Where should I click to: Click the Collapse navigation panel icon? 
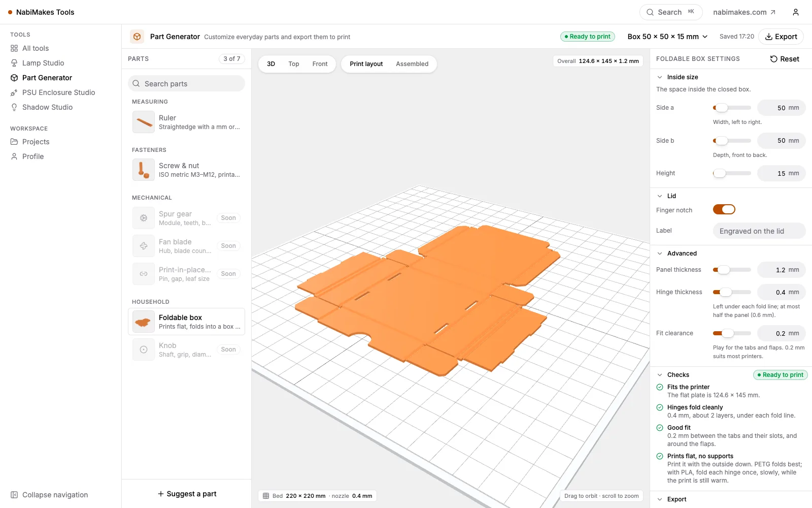pyautogui.click(x=14, y=495)
